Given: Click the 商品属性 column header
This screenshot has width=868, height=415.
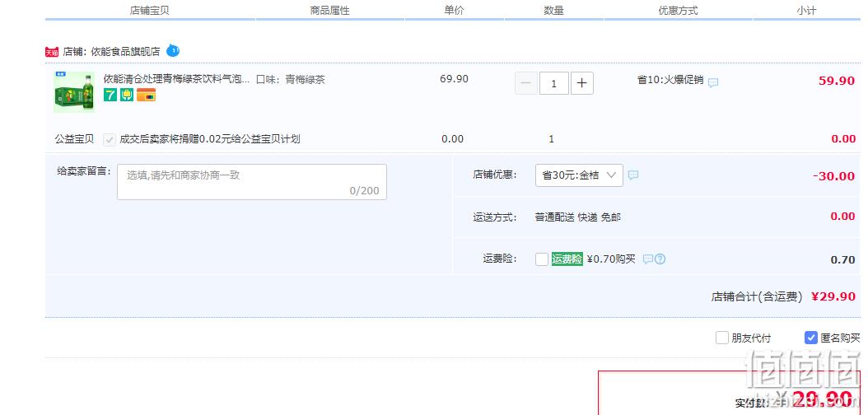Looking at the screenshot, I should [x=330, y=10].
